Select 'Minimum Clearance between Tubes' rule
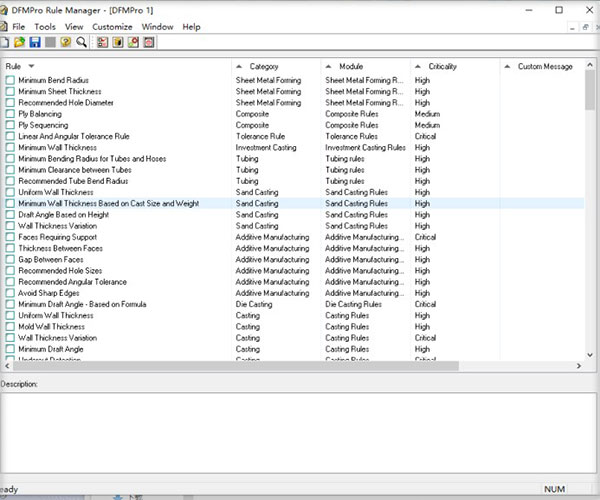Viewport: 600px width, 500px height. coord(75,169)
